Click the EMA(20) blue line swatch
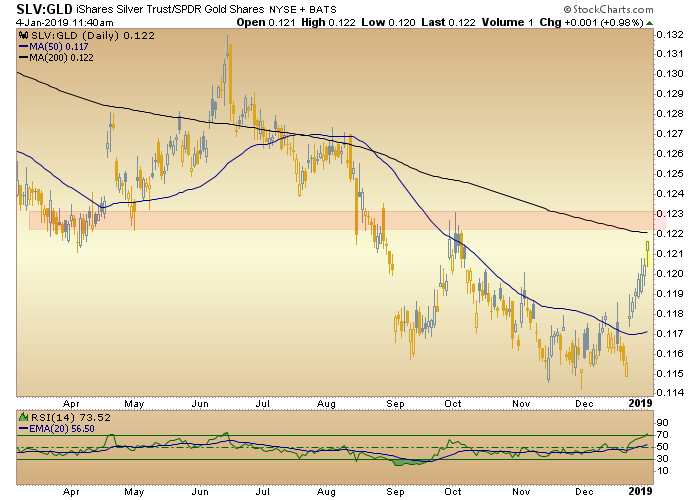700x500 pixels. 23,429
